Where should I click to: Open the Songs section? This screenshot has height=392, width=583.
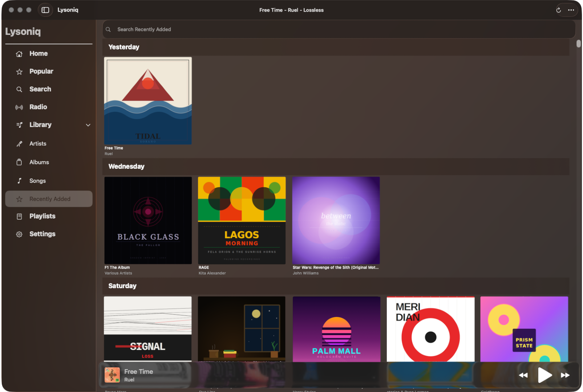[37, 180]
